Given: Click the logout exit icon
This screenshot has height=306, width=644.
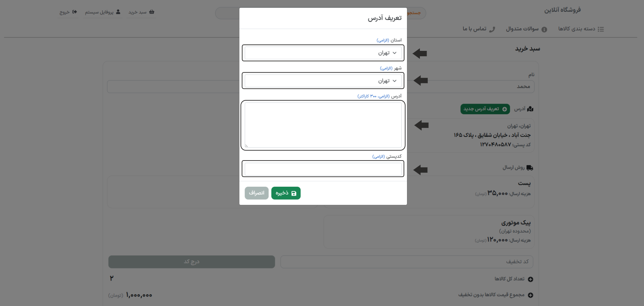Looking at the screenshot, I should [x=74, y=12].
